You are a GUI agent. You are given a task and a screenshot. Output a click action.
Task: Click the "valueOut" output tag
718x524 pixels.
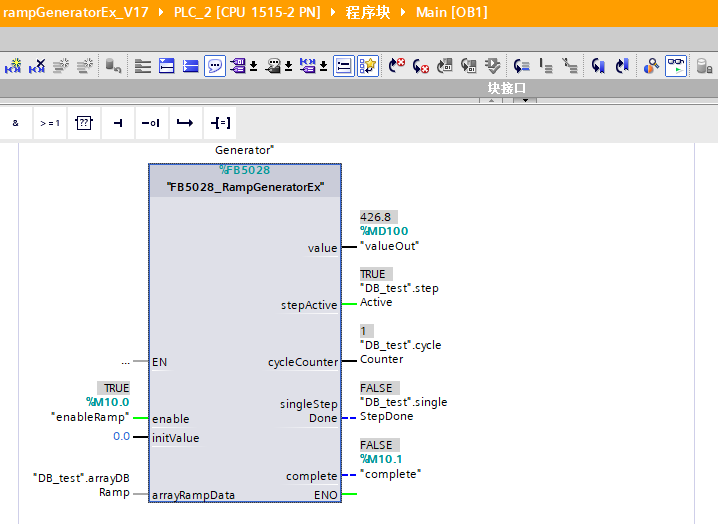click(x=390, y=246)
